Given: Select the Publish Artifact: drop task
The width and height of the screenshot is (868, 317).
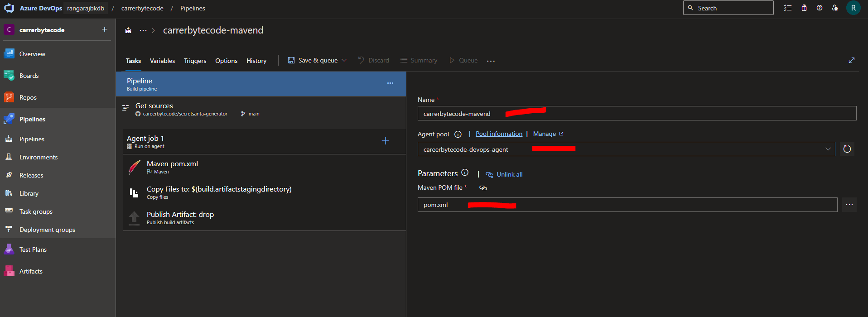Looking at the screenshot, I should tap(264, 218).
